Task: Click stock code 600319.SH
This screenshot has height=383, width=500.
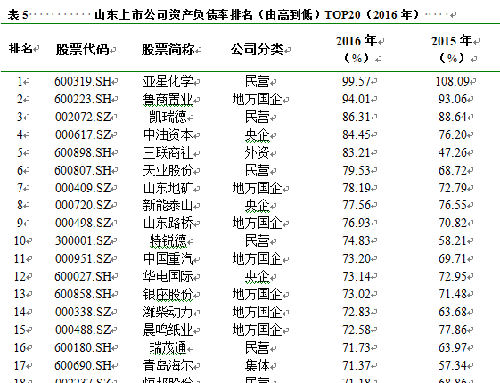Action: (x=82, y=81)
